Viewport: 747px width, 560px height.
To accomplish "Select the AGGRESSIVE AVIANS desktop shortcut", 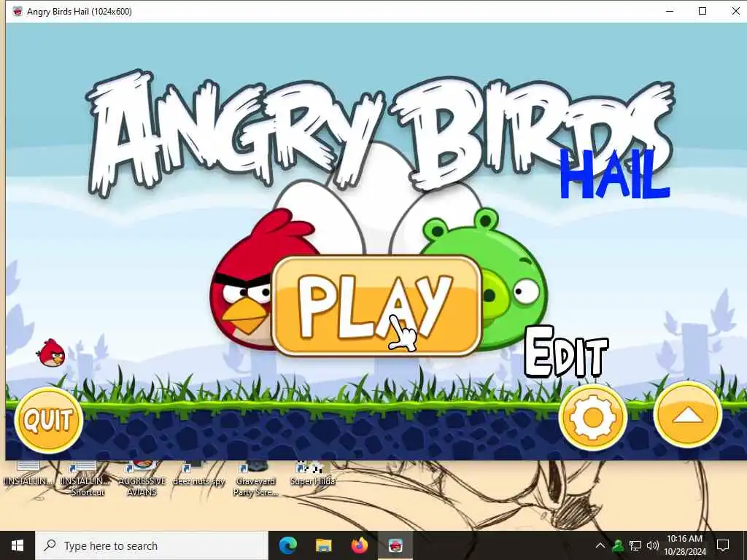I will [142, 478].
